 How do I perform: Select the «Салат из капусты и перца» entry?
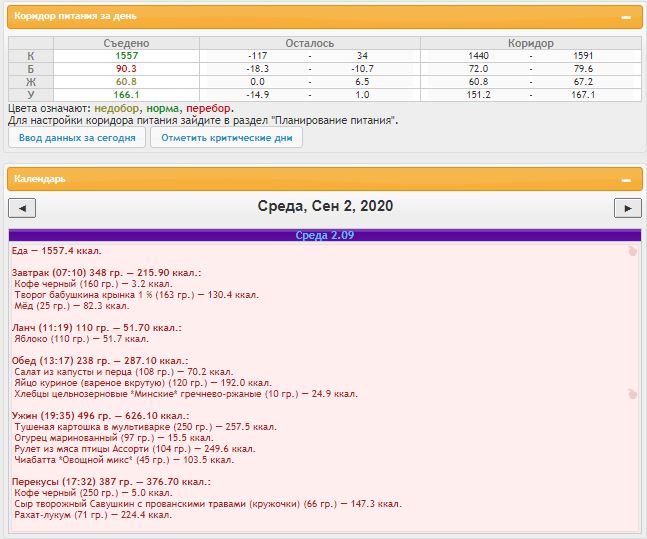click(x=124, y=372)
